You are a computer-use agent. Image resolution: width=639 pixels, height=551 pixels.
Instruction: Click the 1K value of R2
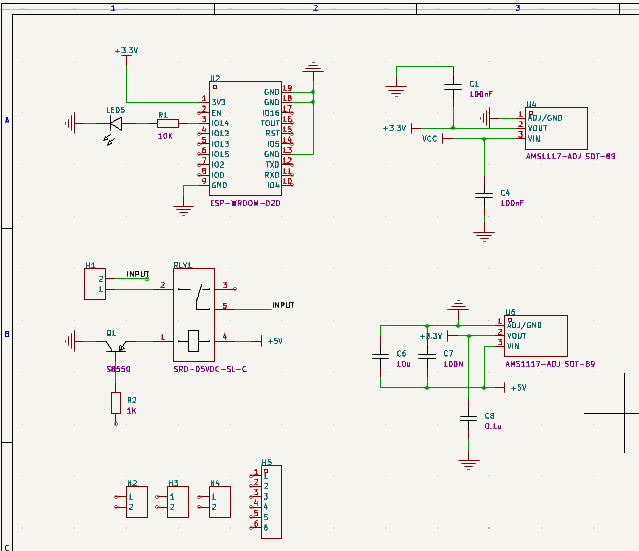pos(132,411)
